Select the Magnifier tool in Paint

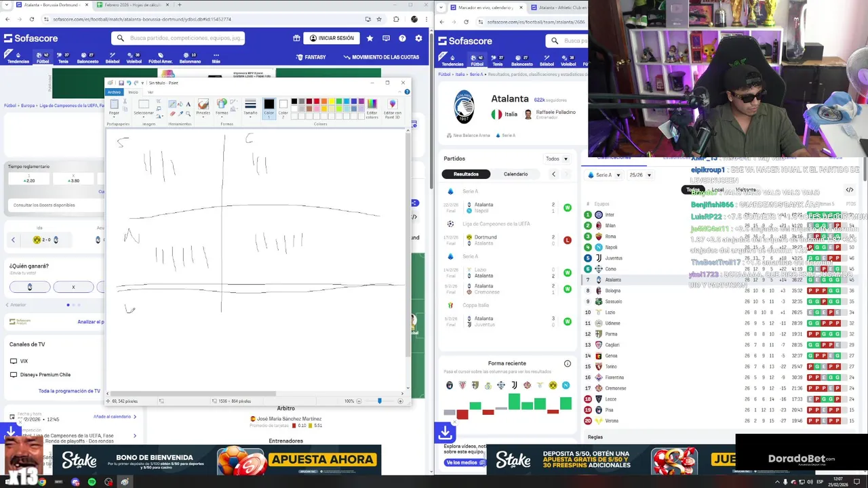tap(189, 114)
